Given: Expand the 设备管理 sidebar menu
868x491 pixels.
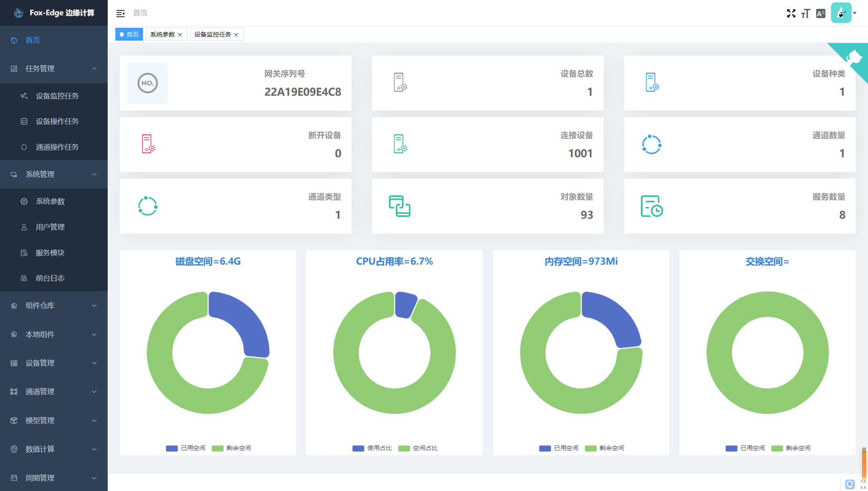Looking at the screenshot, I should click(x=54, y=363).
